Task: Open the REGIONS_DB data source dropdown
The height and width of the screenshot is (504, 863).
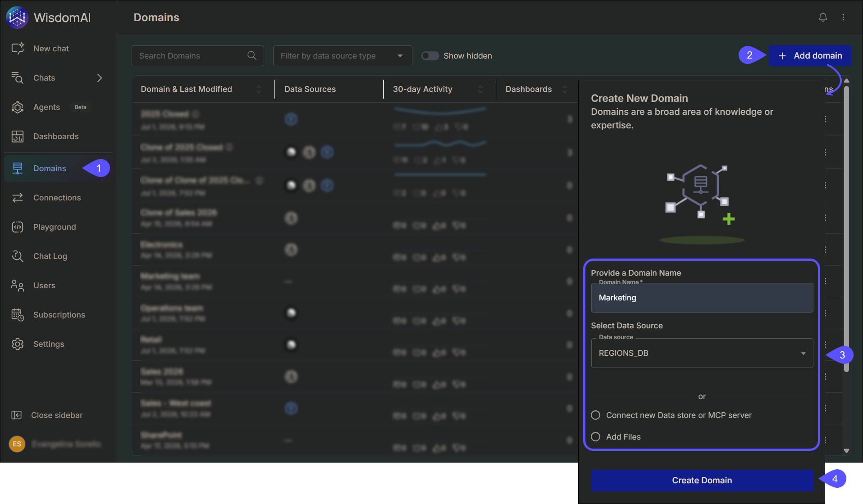Action: click(x=702, y=353)
